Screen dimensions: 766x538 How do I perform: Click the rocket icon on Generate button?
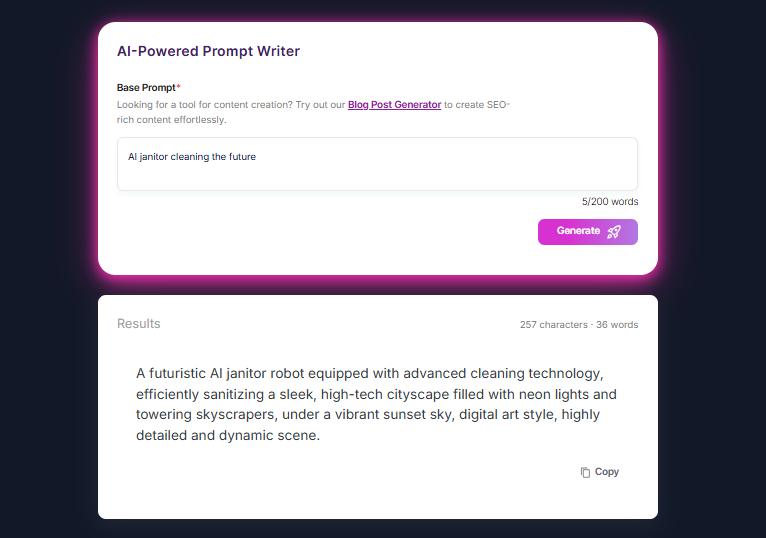click(x=614, y=232)
